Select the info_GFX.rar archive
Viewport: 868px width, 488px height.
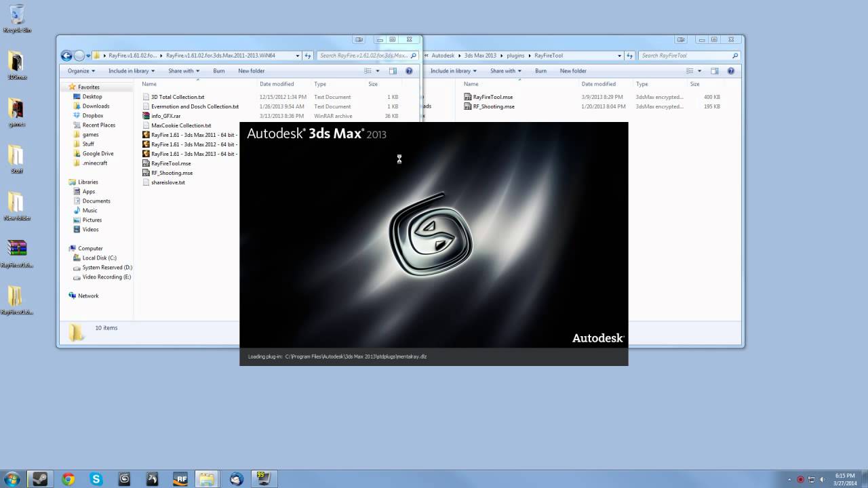click(165, 116)
